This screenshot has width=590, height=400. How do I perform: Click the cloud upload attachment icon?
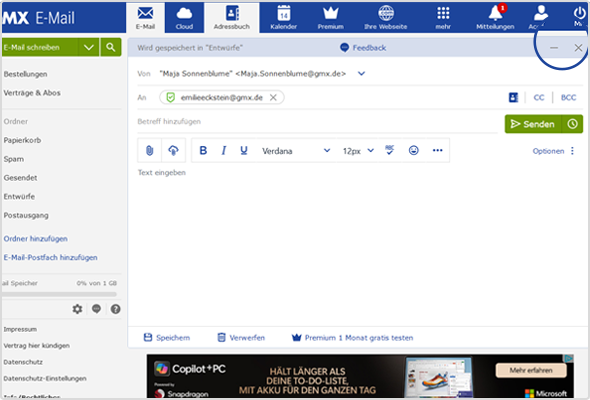173,151
